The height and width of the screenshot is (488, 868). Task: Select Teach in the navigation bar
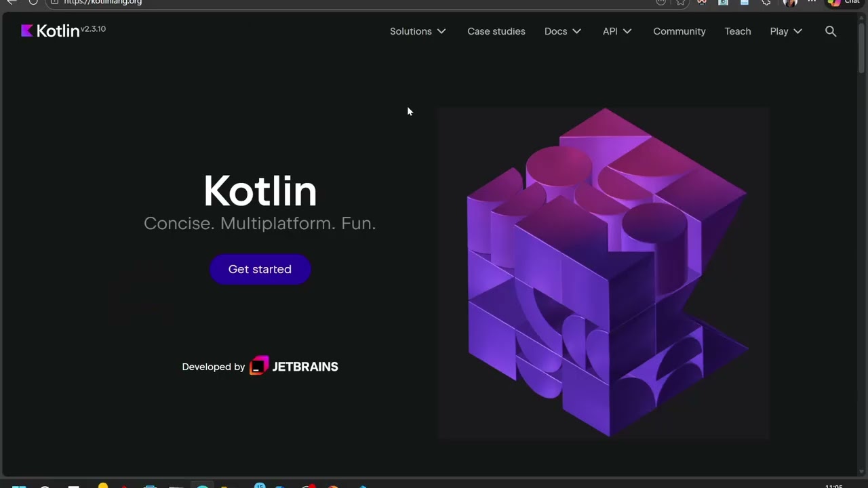[738, 31]
